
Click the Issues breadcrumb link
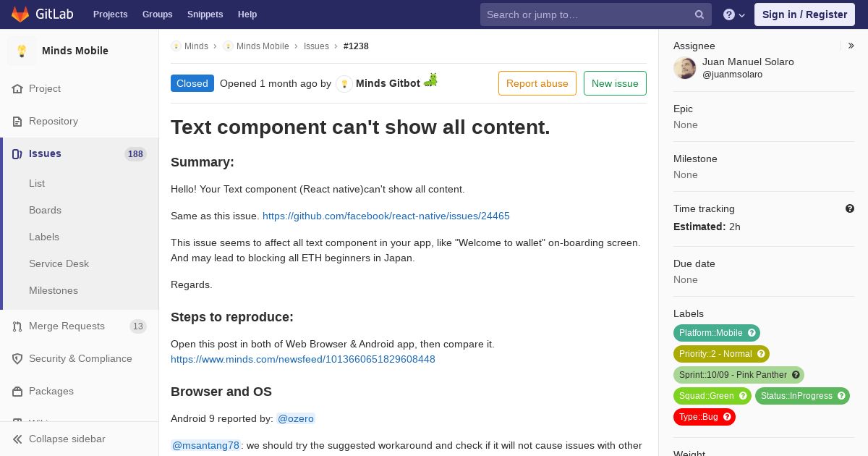(x=316, y=46)
